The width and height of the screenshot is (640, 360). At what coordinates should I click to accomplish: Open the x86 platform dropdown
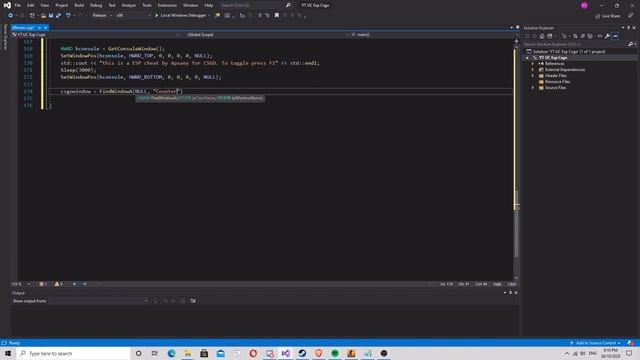tap(133, 16)
